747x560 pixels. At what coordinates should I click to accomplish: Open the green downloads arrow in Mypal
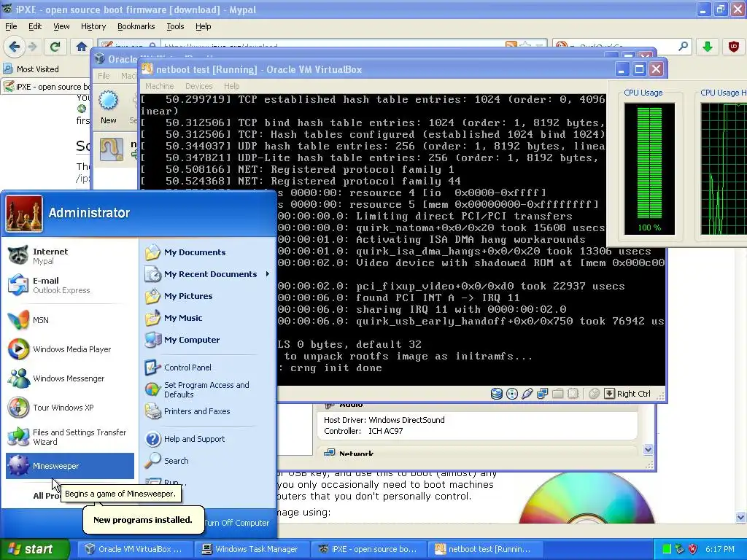tap(708, 47)
